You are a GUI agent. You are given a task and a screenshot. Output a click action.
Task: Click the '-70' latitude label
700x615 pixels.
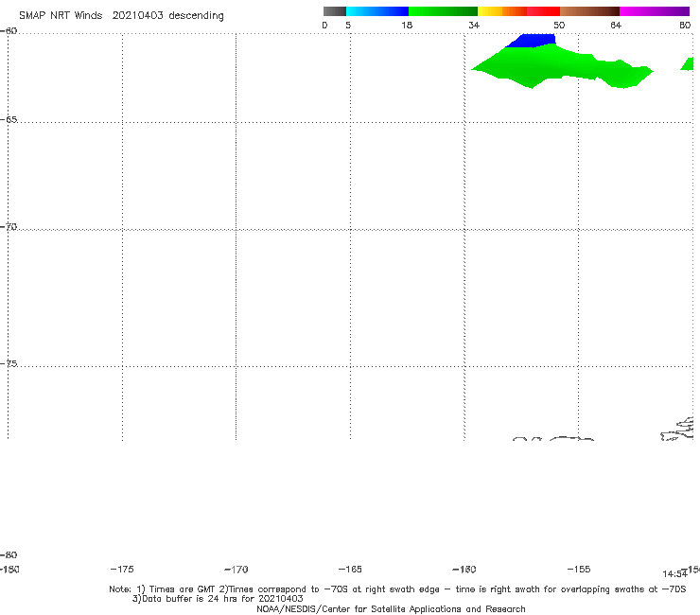[9, 227]
